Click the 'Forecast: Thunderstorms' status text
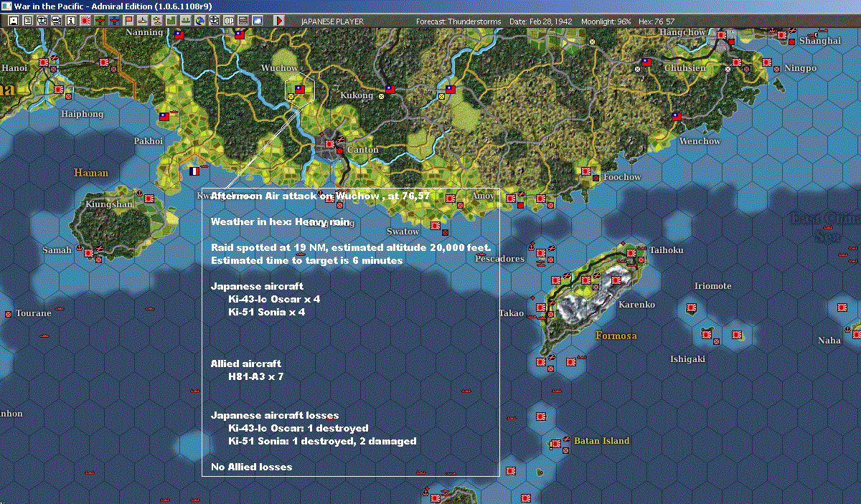Image resolution: width=861 pixels, height=504 pixels. tap(458, 22)
